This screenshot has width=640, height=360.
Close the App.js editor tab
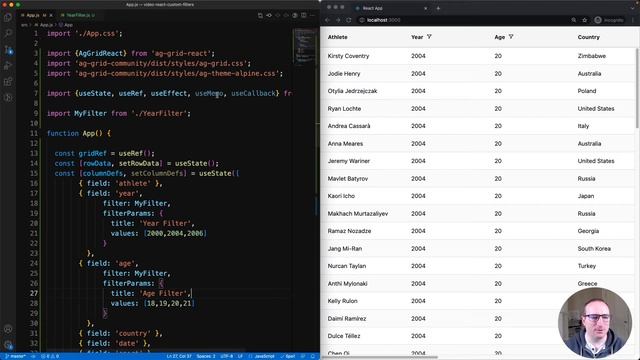(51, 15)
